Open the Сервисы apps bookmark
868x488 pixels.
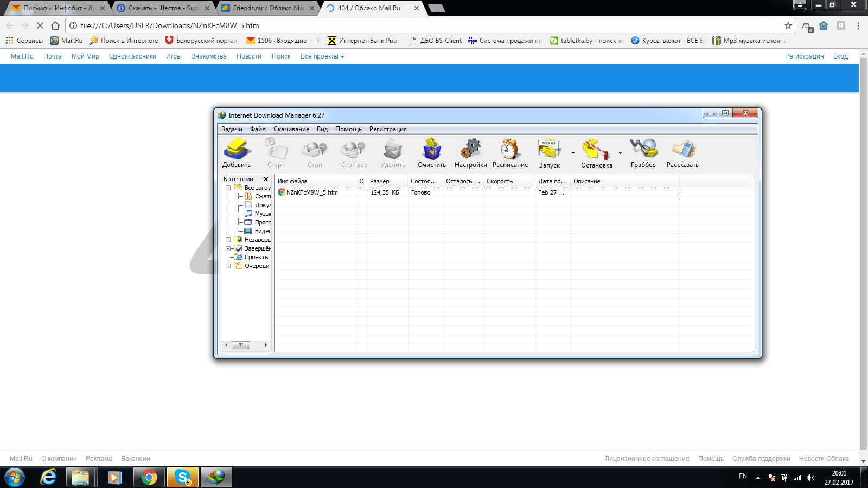24,41
